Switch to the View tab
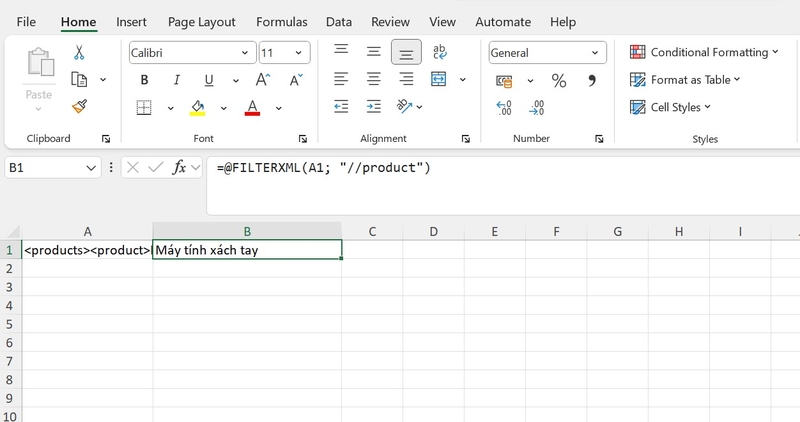 coord(442,22)
